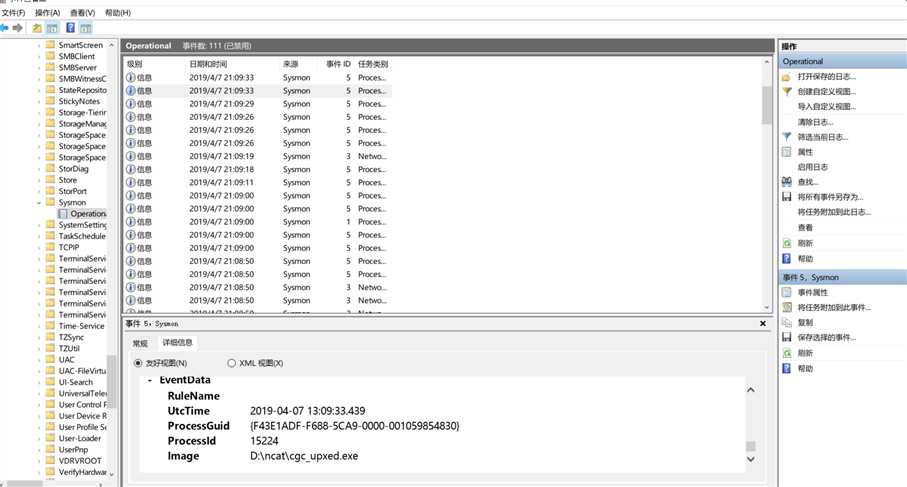Click event details scroll up arrow
The image size is (907, 487).
coord(750,390)
